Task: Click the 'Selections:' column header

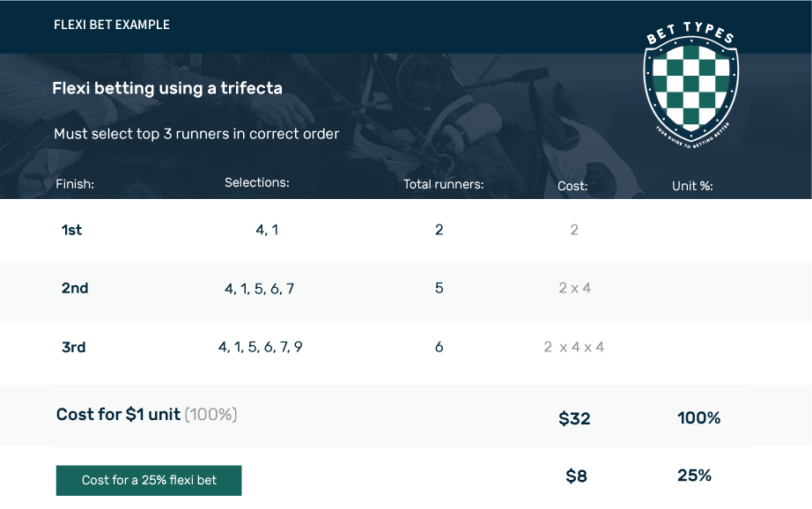Action: 257,182
